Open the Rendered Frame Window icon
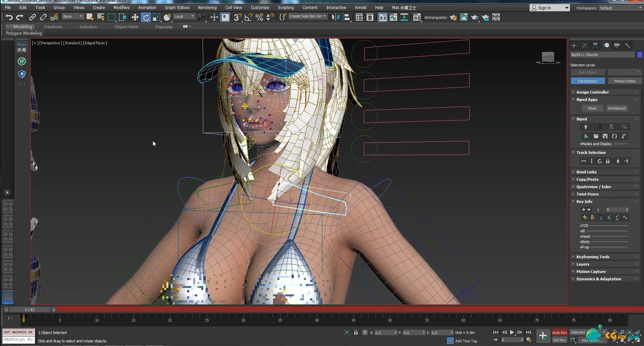 464,17
